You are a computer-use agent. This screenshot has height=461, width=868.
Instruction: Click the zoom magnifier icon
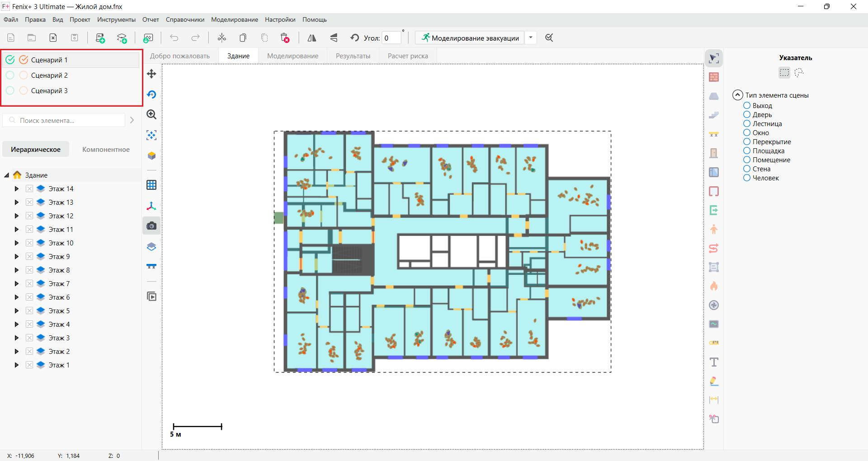point(151,115)
